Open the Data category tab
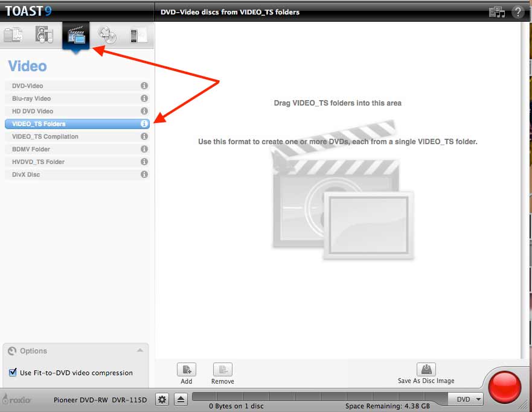The image size is (532, 412). [13, 35]
